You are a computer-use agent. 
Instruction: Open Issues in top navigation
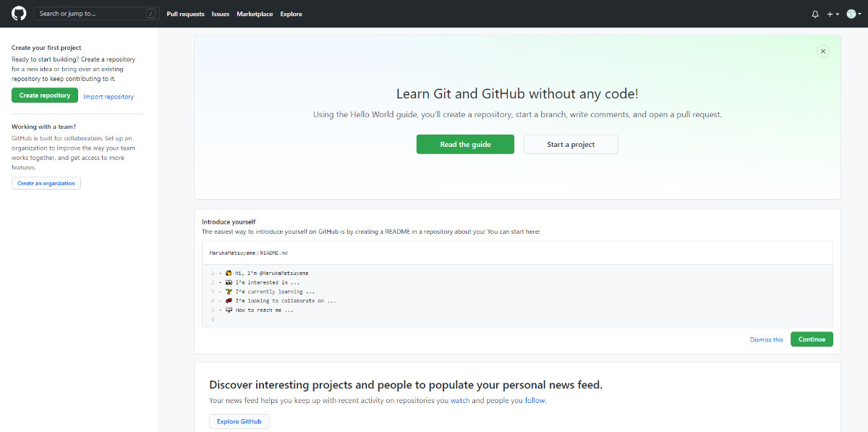click(221, 14)
